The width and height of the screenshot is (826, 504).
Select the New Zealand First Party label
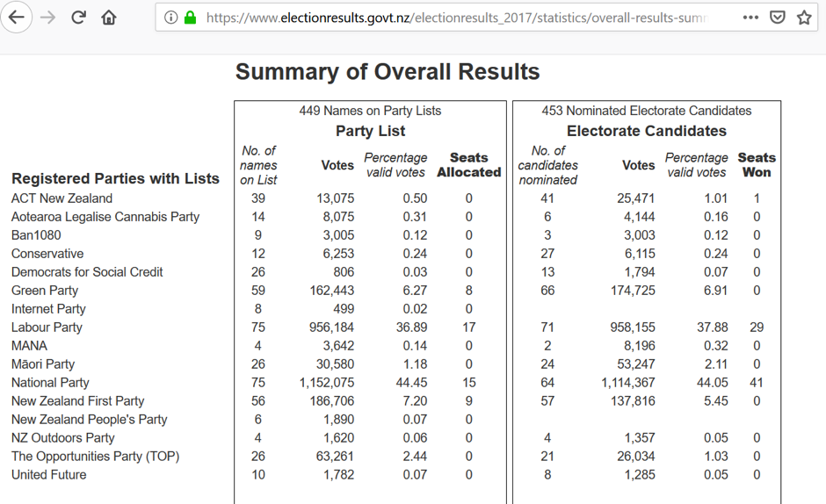click(x=78, y=401)
